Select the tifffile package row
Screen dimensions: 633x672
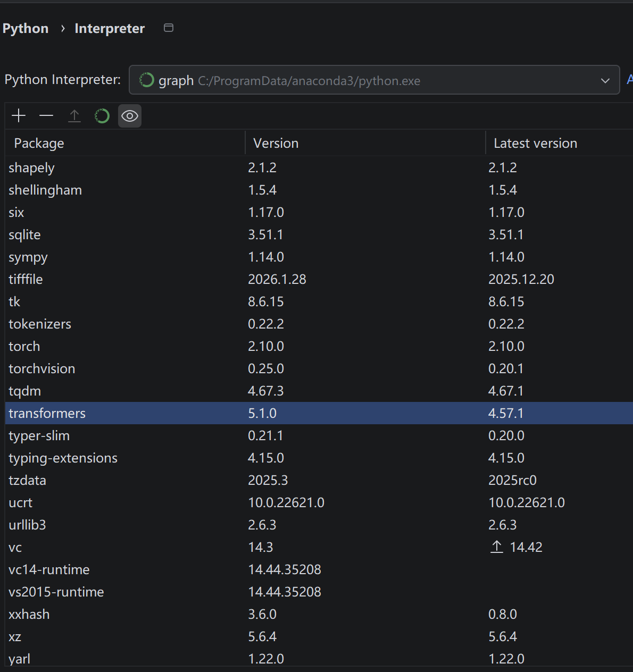click(x=319, y=279)
